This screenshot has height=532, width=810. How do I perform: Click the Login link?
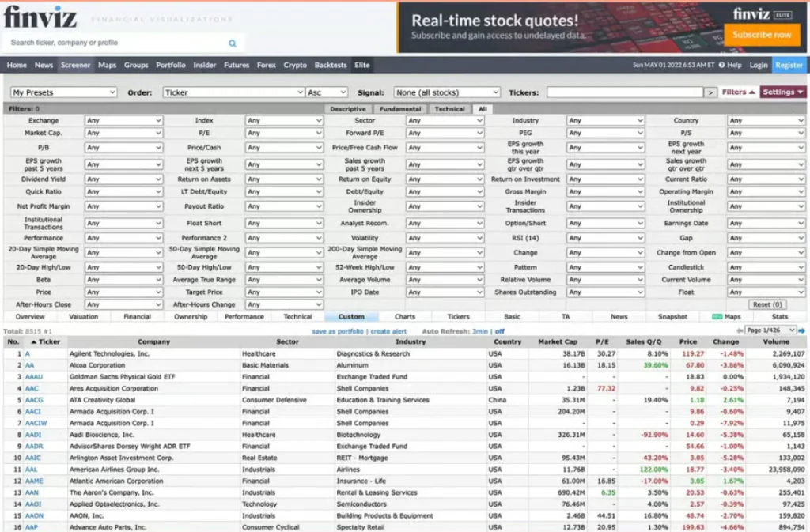tap(759, 65)
